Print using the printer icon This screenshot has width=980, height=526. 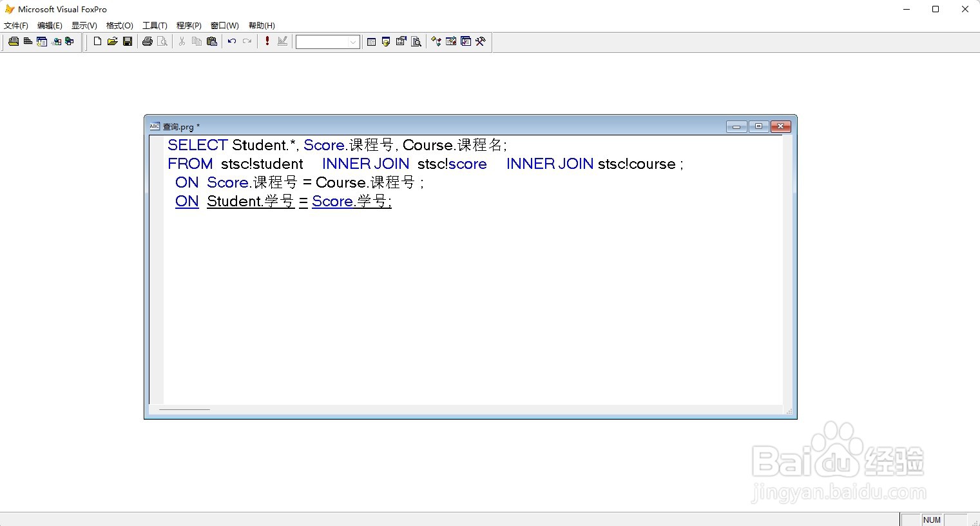(x=148, y=41)
